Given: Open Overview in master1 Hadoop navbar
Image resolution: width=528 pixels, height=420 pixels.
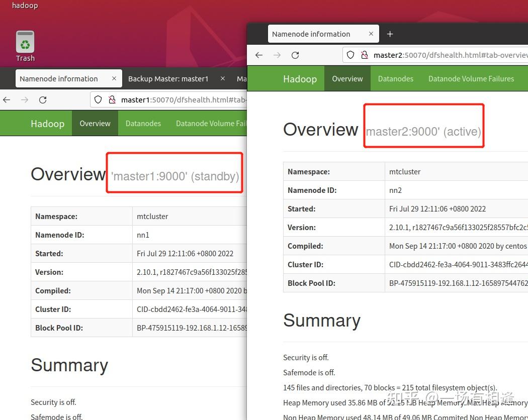Looking at the screenshot, I should (x=95, y=124).
